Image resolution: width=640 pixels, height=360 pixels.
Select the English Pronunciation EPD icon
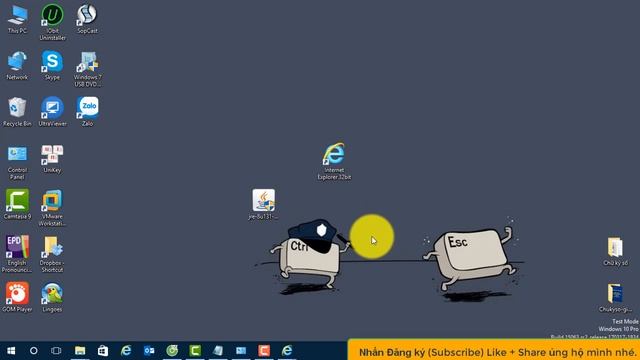tap(17, 254)
